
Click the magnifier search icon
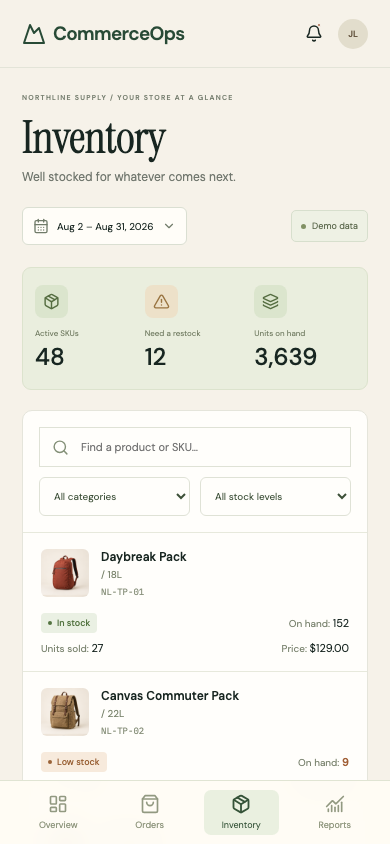tap(61, 447)
